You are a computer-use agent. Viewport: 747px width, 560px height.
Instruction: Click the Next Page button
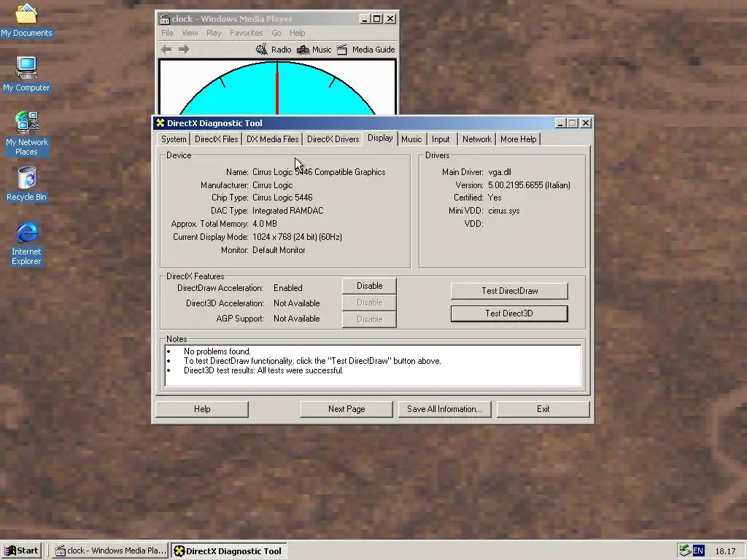347,409
